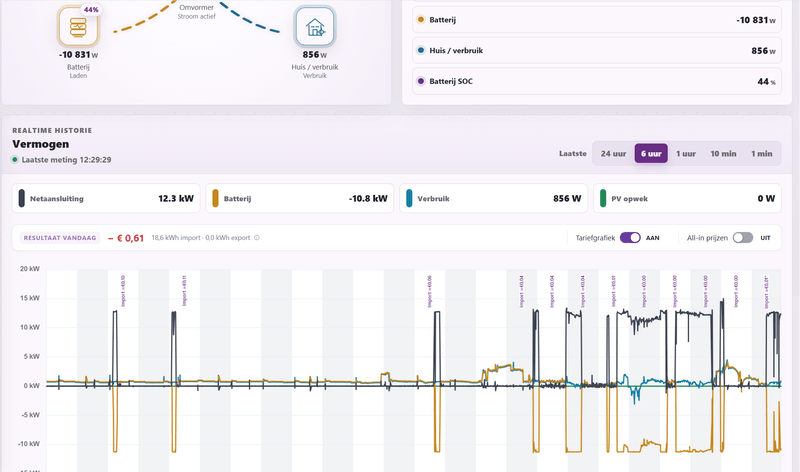This screenshot has height=472, width=800.
Task: Click the 44% badge on the battery
Action: click(x=91, y=10)
